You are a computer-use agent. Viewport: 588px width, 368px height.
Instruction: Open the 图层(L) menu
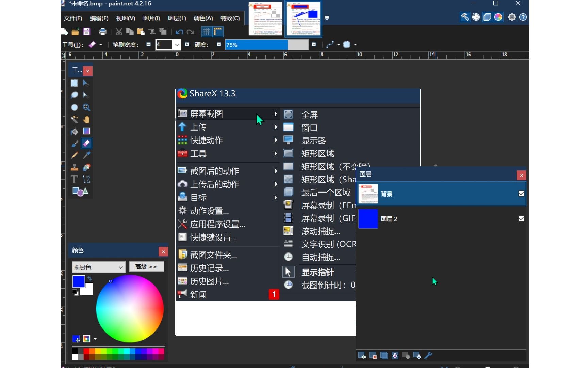[x=177, y=18]
